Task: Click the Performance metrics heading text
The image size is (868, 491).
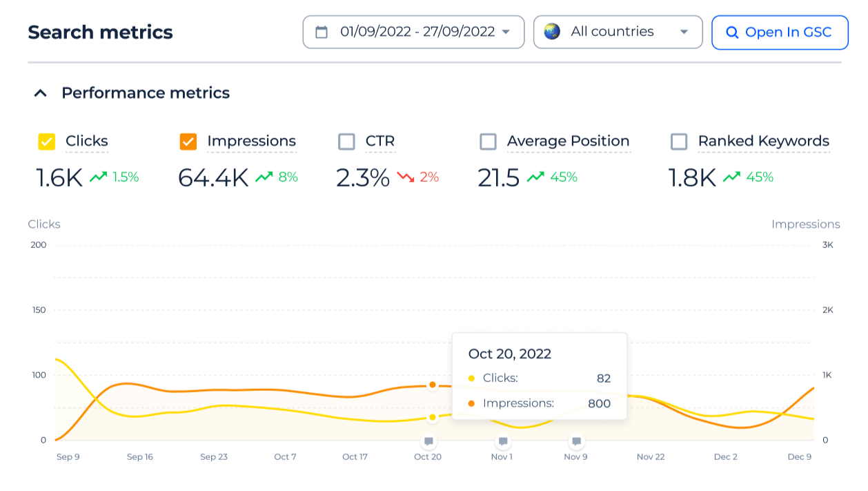Action: (x=146, y=93)
